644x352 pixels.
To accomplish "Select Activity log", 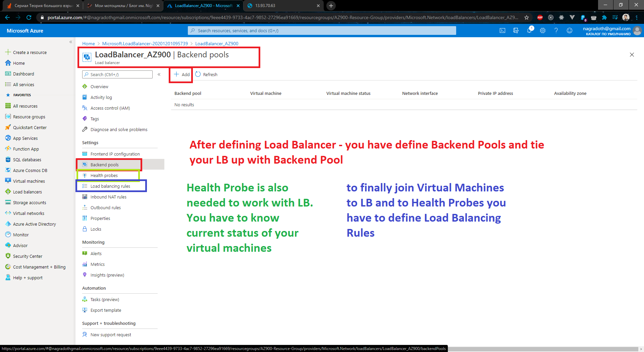I will (97, 97).
